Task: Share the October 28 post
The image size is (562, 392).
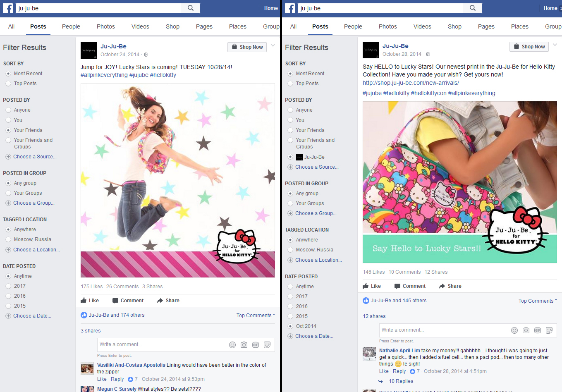Action: coord(450,286)
